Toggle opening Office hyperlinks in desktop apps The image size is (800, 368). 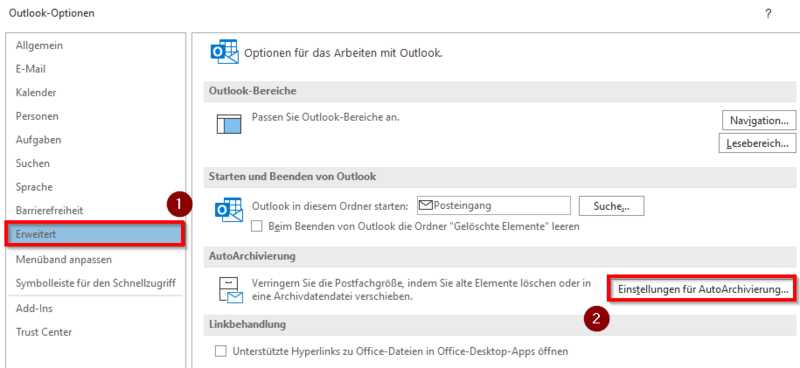[220, 351]
